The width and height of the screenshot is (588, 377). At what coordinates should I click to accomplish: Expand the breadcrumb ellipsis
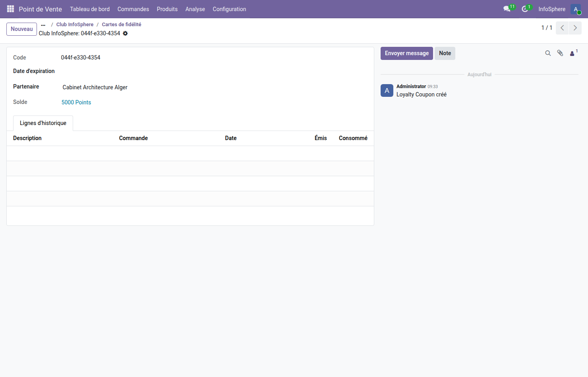point(43,25)
